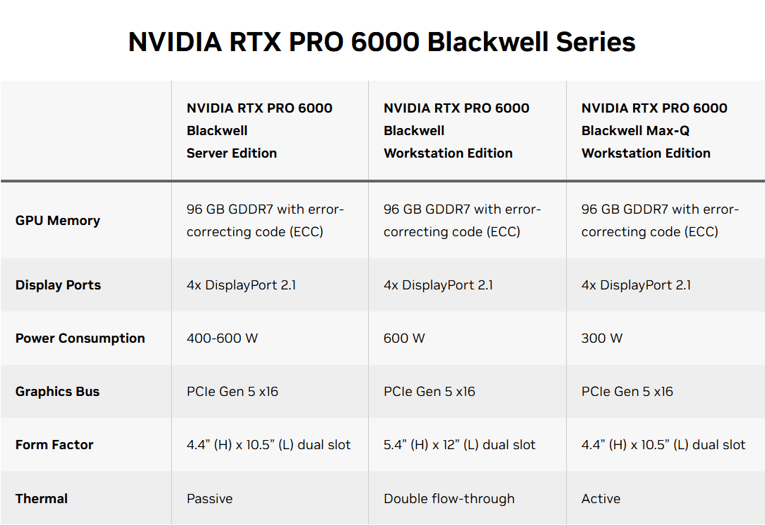Click the Power Consumption row label
This screenshot has height=525, width=765.
80,338
